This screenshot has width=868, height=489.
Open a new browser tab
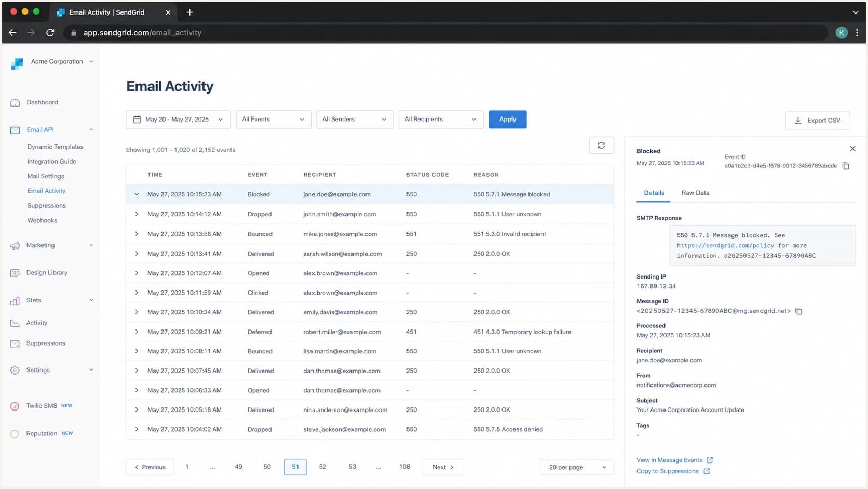click(189, 12)
